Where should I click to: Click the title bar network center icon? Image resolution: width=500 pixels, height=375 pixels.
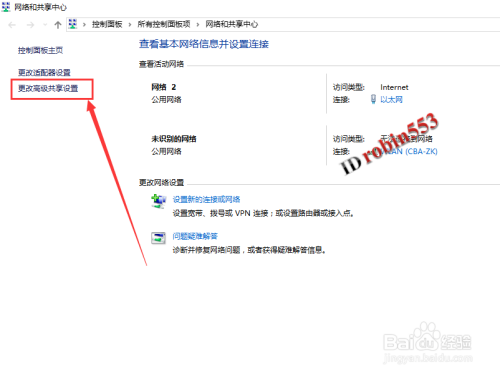(6, 7)
